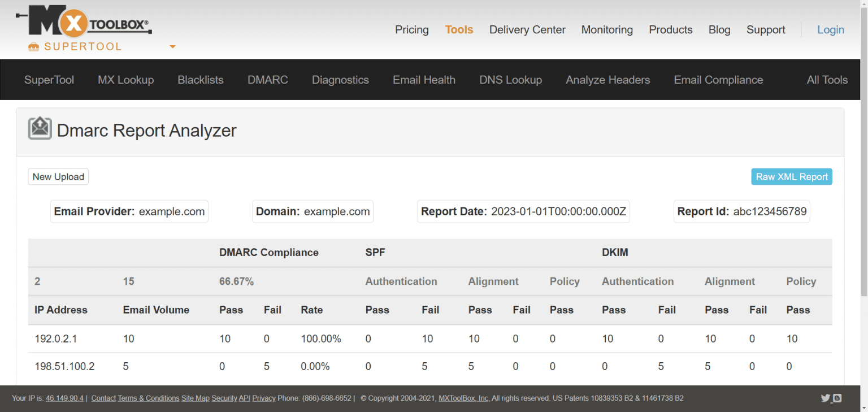View the Raw XML Report

click(791, 177)
